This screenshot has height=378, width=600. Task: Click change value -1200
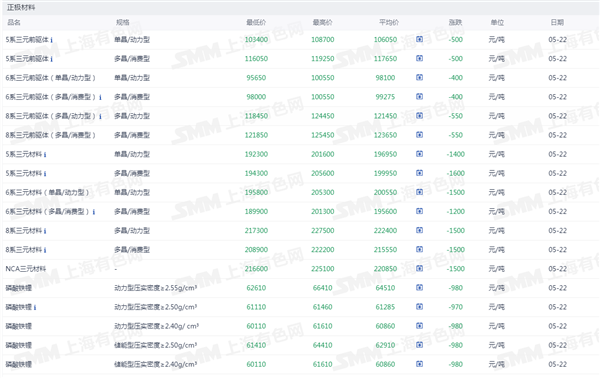pyautogui.click(x=455, y=212)
